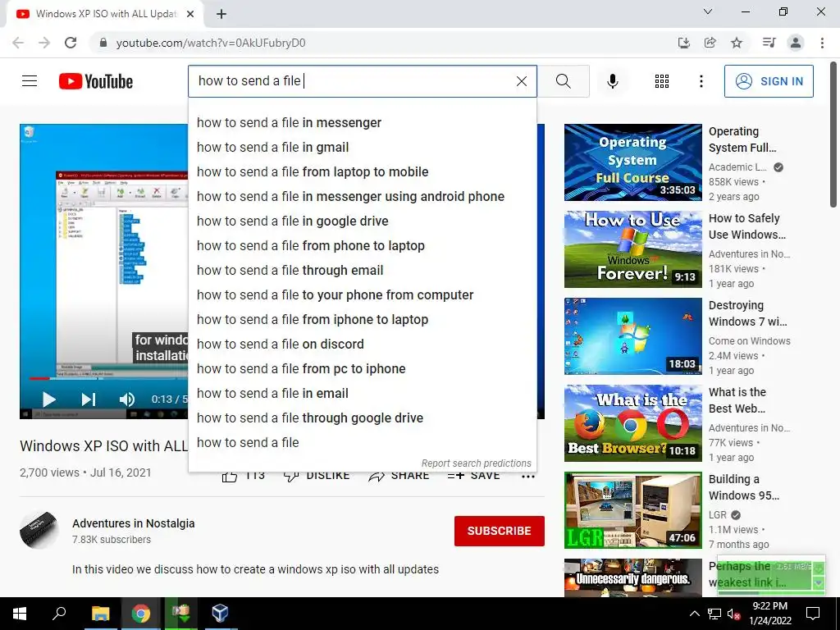Image resolution: width=840 pixels, height=630 pixels.
Task: Click the DISLIKE button
Action: coord(317,476)
